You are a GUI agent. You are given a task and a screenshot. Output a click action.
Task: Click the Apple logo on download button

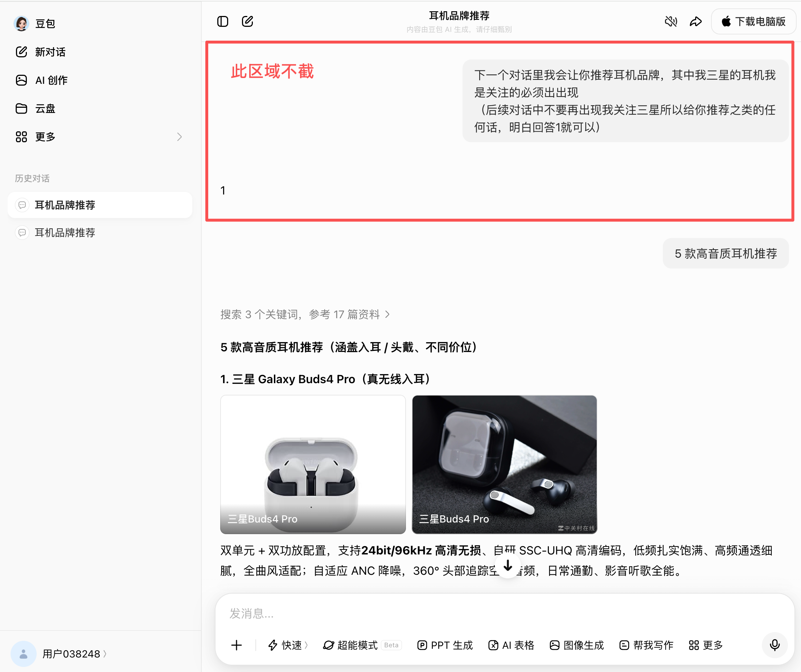click(x=726, y=21)
